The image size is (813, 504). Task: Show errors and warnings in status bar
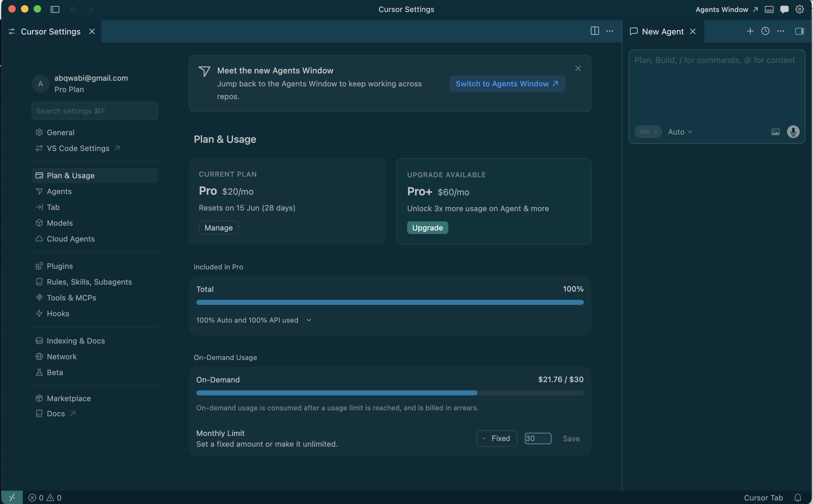[x=45, y=497]
